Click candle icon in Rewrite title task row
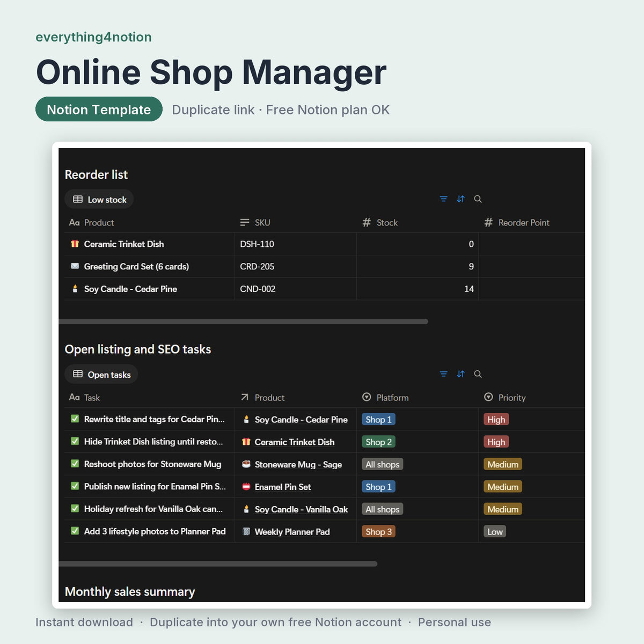 [x=246, y=420]
